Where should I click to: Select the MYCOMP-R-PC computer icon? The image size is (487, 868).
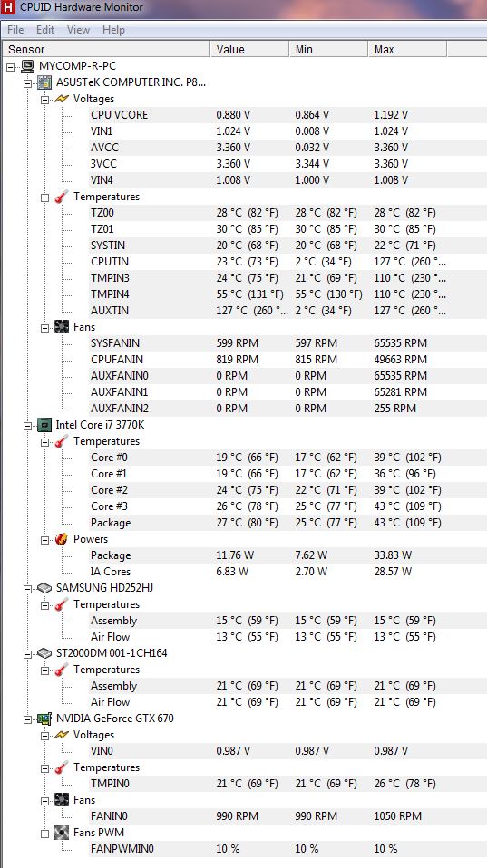click(x=28, y=66)
